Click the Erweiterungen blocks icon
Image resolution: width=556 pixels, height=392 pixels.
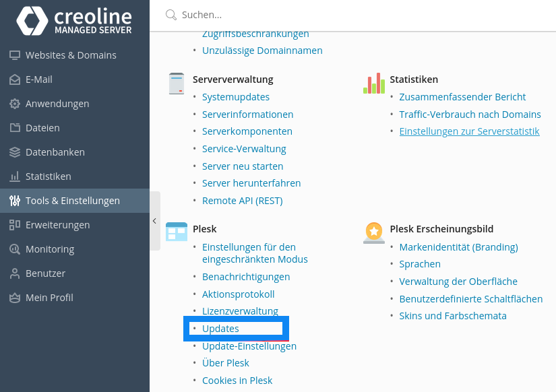[15, 225]
